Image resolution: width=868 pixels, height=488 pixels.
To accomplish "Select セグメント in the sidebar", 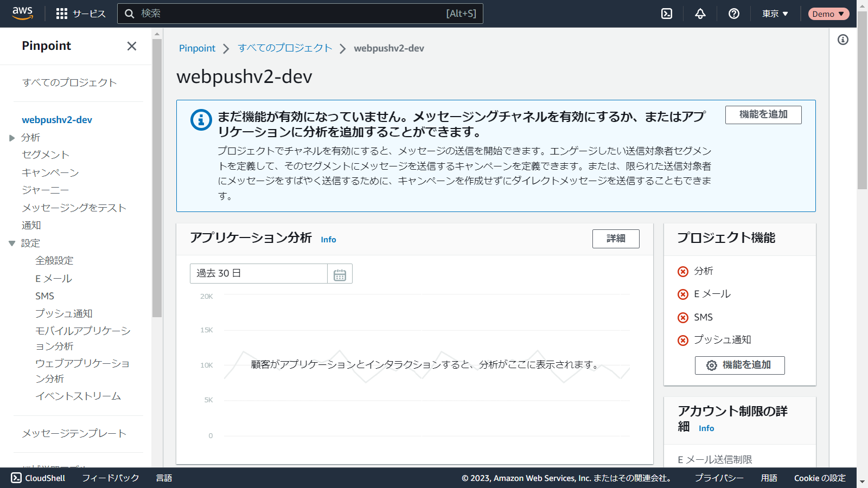I will [x=46, y=155].
